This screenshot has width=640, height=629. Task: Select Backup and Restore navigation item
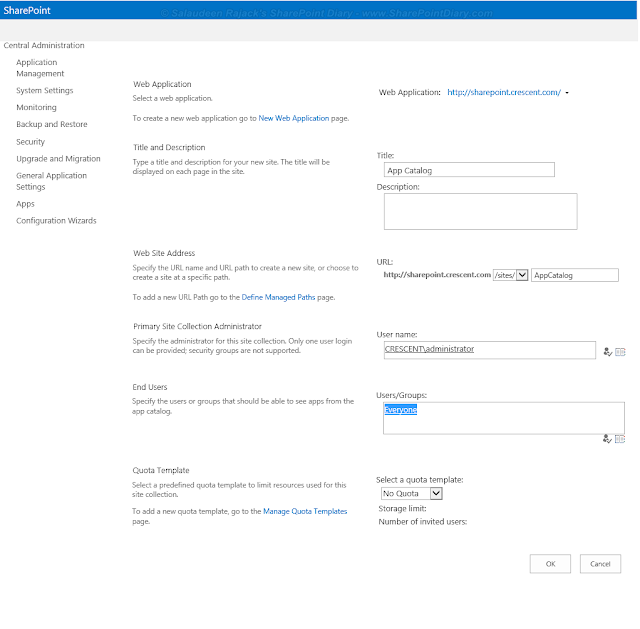52,124
